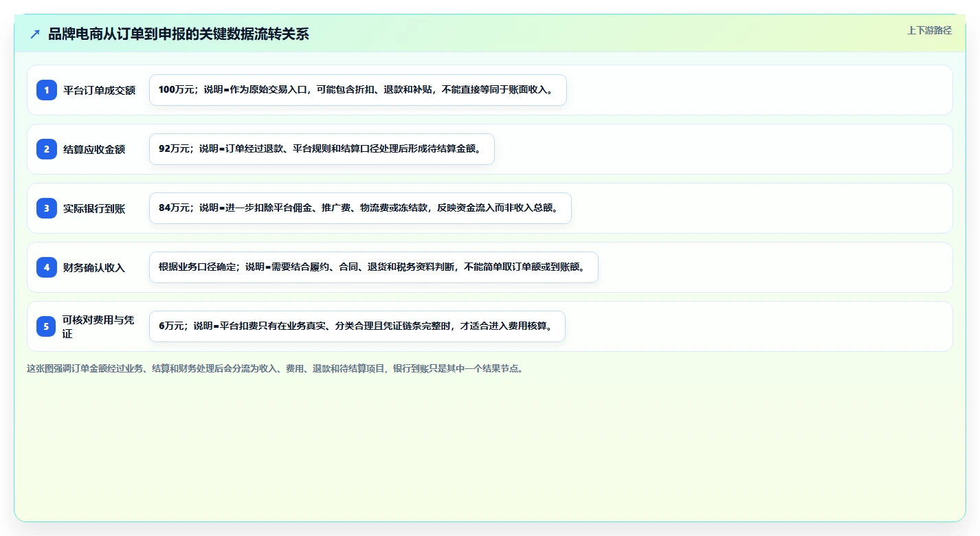Open the 100万元 description box
Image resolution: width=980 pixels, height=536 pixels.
coord(358,90)
